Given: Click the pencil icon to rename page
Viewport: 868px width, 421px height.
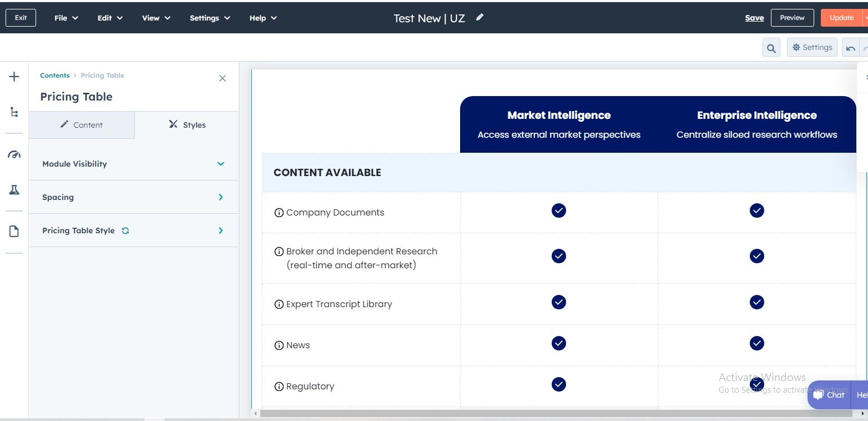Looking at the screenshot, I should point(480,18).
